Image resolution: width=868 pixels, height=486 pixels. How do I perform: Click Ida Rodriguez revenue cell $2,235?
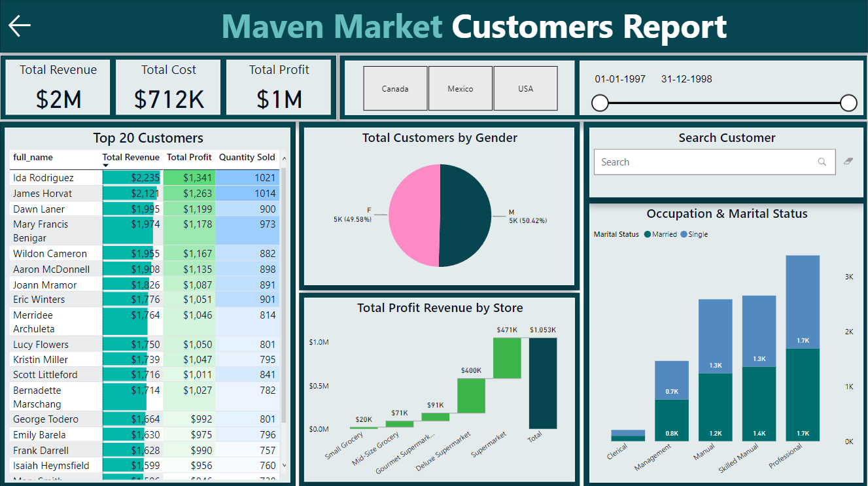point(131,178)
